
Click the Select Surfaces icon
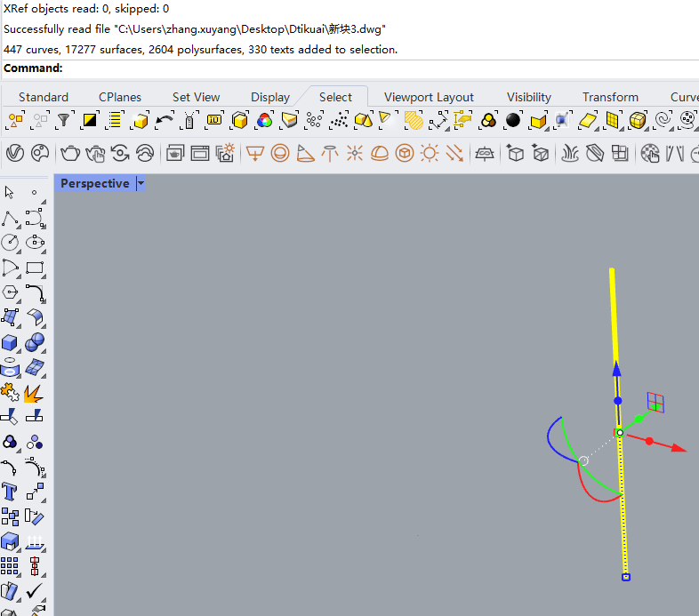coord(588,120)
